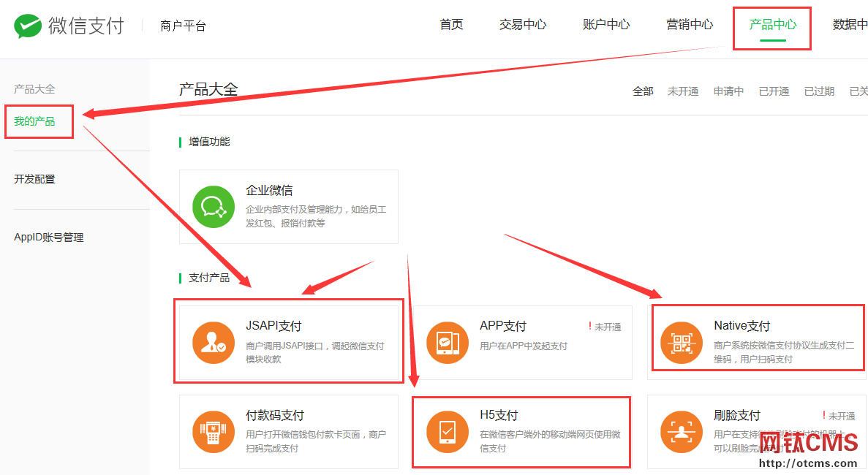Select the JSAPI支付 product icon
Viewport: 868px width, 475px height.
point(213,342)
